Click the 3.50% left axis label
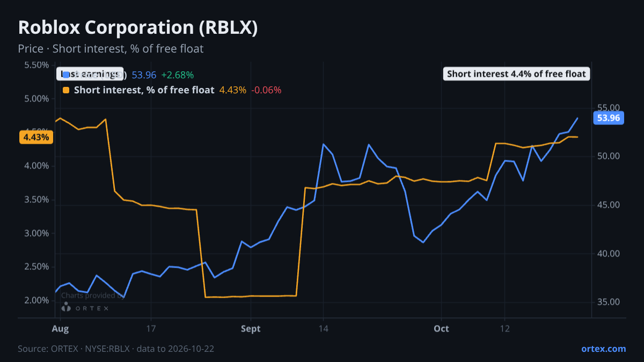644x362 pixels. tap(37, 200)
